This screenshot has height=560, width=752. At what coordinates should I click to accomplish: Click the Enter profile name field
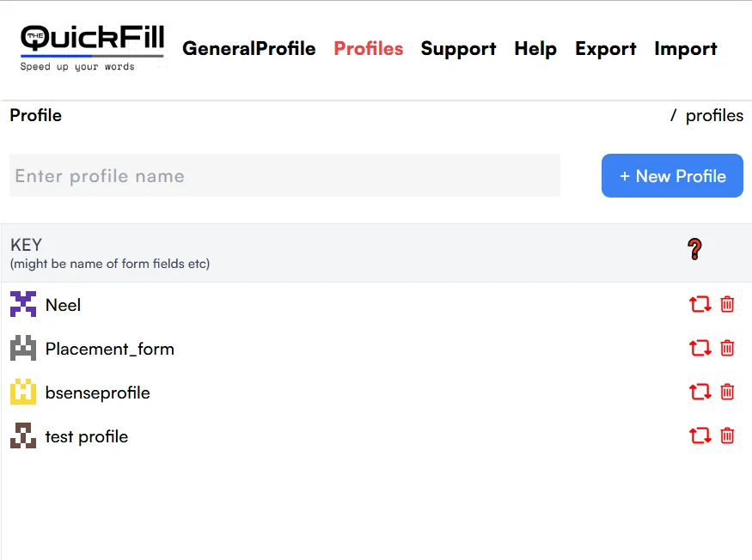pyautogui.click(x=284, y=176)
